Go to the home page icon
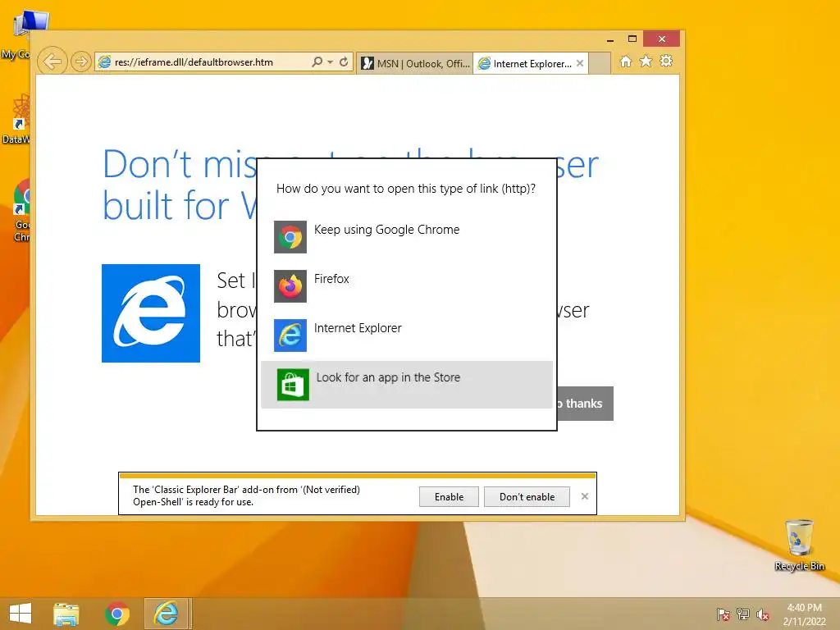The width and height of the screenshot is (840, 630). coord(626,62)
